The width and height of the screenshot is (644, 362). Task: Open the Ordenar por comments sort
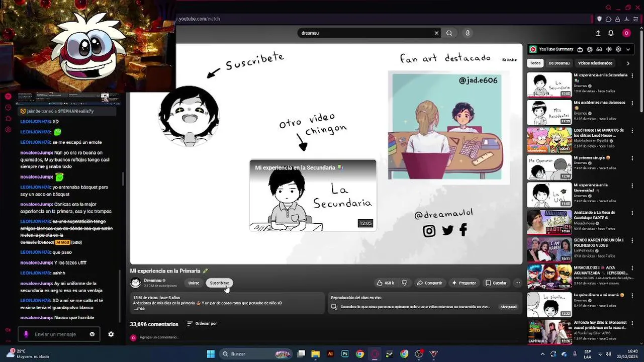coord(202,324)
